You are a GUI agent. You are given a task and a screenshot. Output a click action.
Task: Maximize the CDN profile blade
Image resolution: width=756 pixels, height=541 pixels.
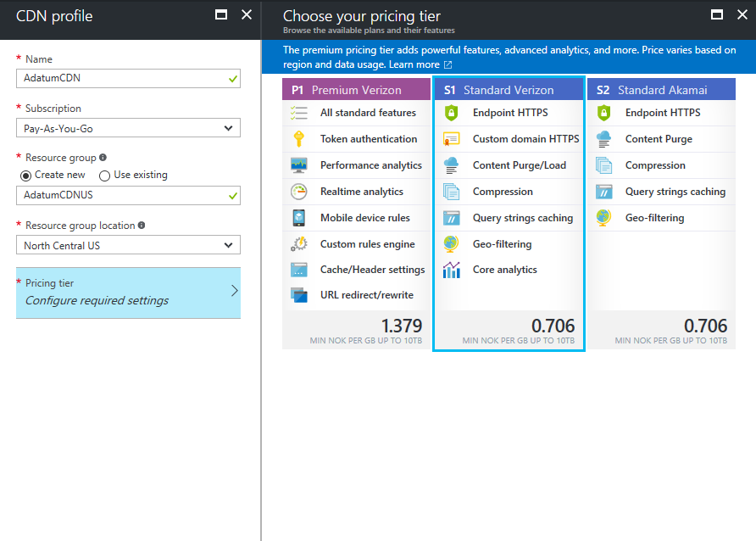[x=221, y=15]
